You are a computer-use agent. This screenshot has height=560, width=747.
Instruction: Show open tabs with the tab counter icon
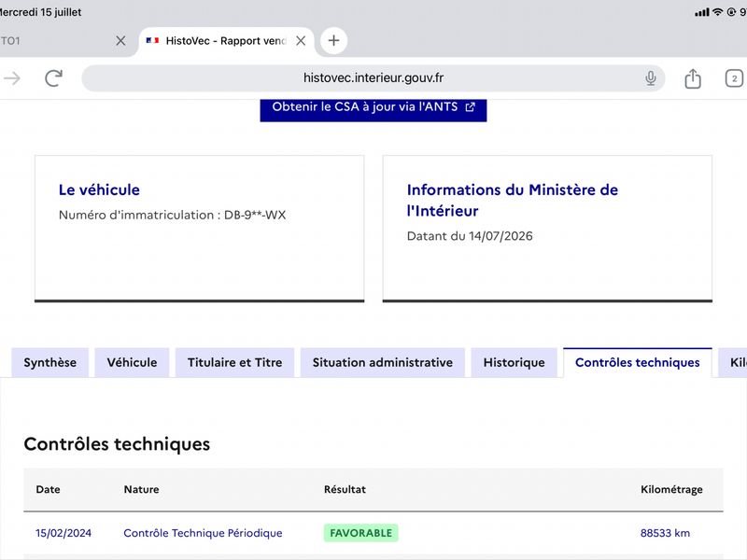(734, 78)
